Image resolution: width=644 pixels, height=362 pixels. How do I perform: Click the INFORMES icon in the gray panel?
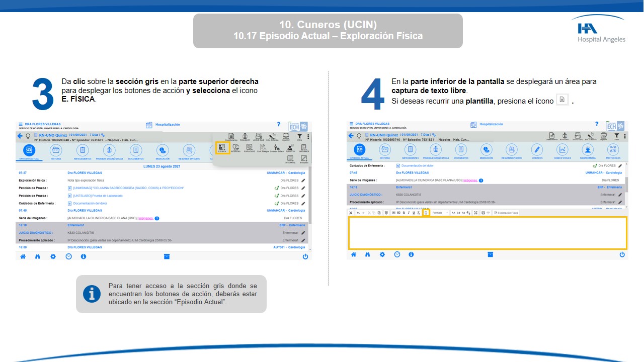(304, 148)
